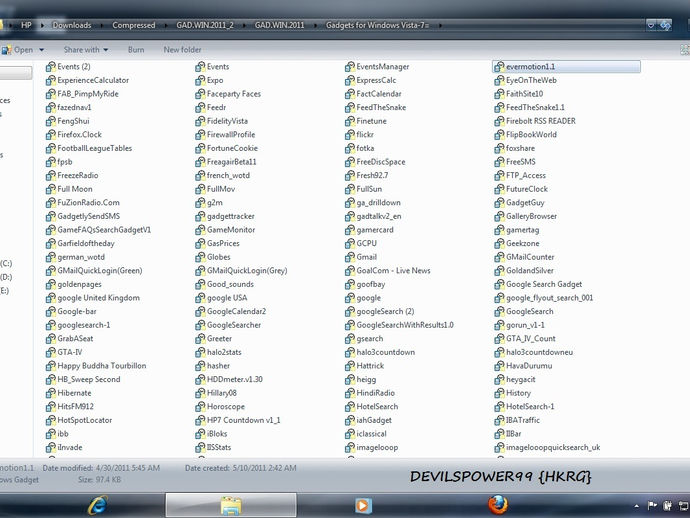
Task: Click Gadgets for Windows Vista-7 breadcrumb
Action: tap(377, 25)
